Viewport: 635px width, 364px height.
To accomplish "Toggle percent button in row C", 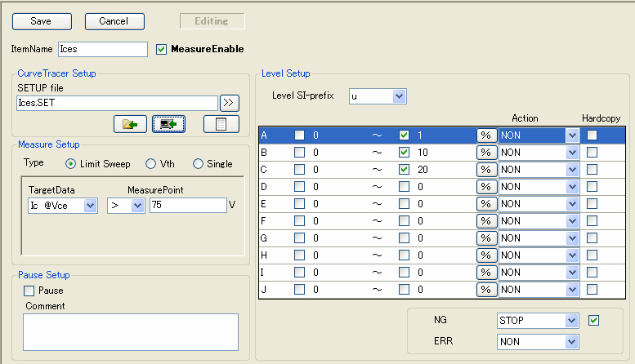I will coord(486,170).
